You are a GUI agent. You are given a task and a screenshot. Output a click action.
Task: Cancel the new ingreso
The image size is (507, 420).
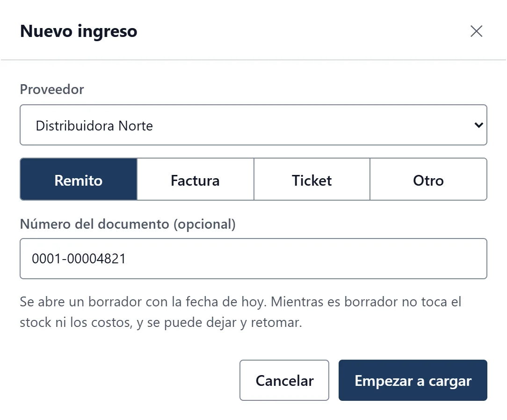[x=284, y=380]
